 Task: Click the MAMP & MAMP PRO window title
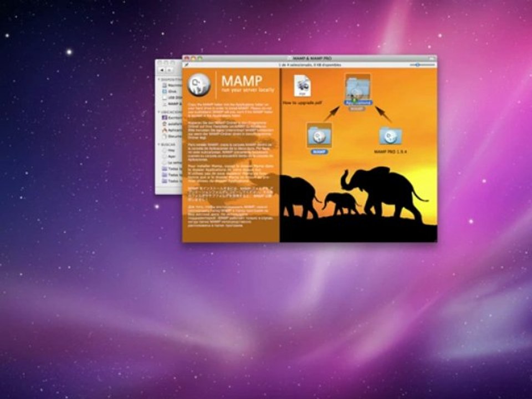(x=312, y=58)
